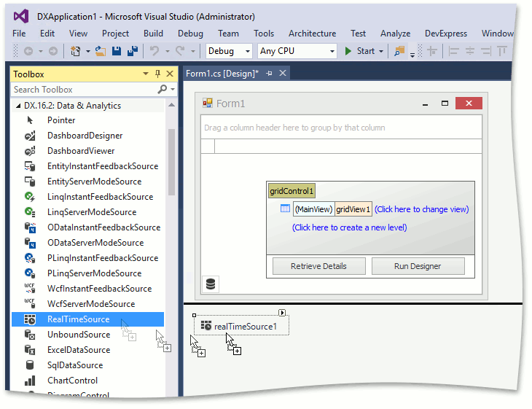Click the (MainView) label

[x=314, y=209]
